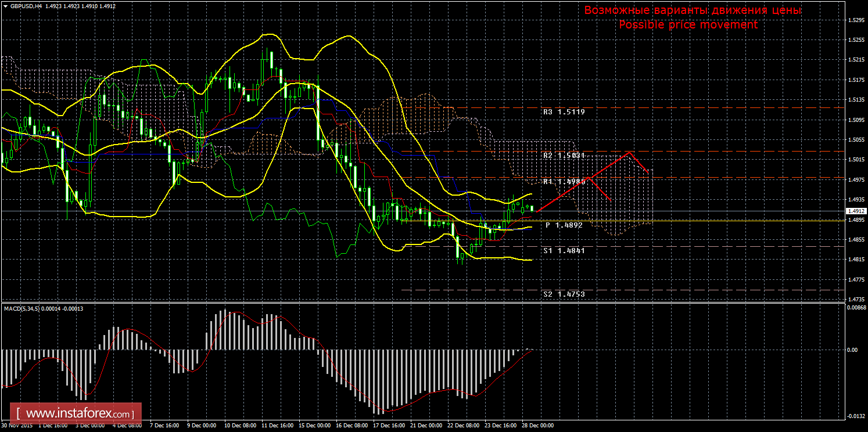Click the Russian title 'Возможные варианты движения цены'
Screen dimensions: 868x432
point(693,10)
